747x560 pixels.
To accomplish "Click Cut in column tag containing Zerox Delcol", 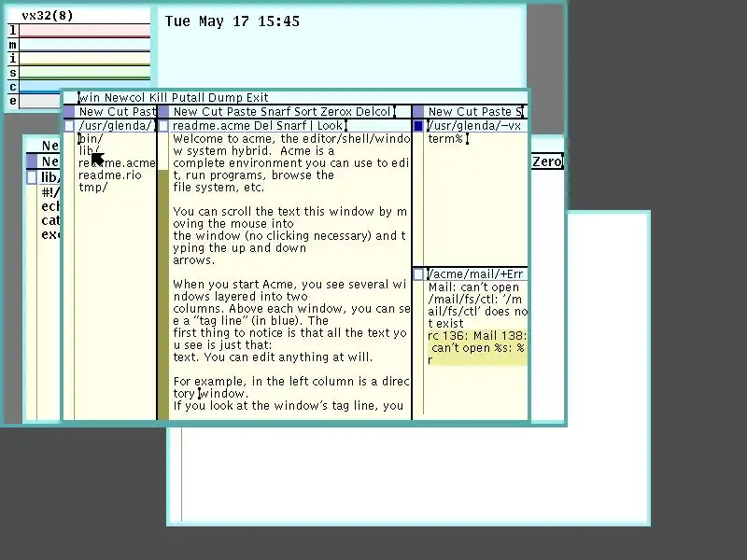I will coord(213,112).
